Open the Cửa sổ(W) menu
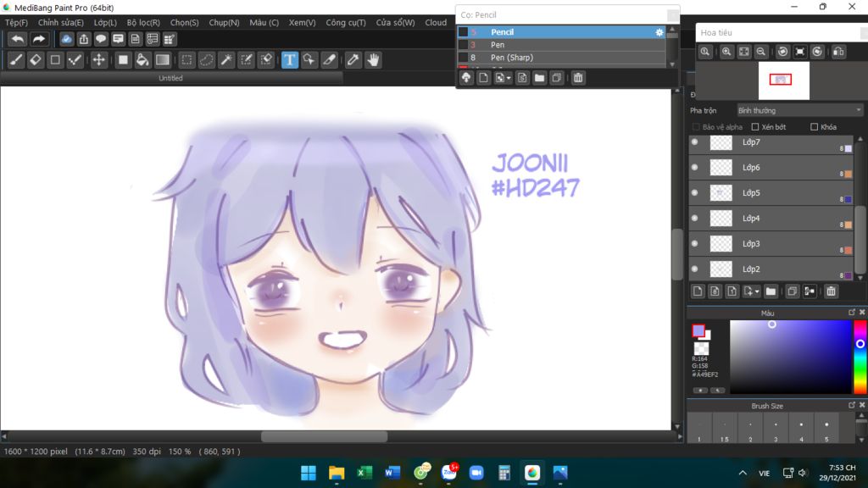Image resolution: width=868 pixels, height=488 pixels. click(395, 23)
